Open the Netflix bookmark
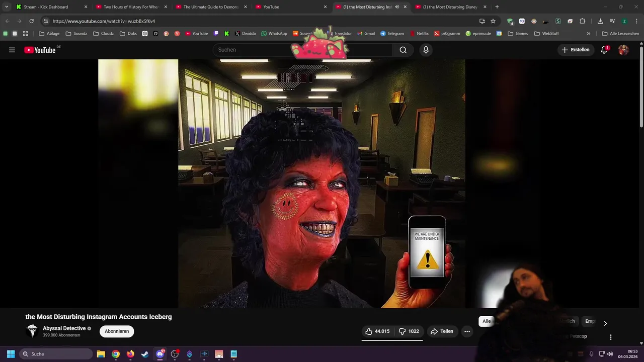Screen dimensions: 644x362 click(x=419, y=34)
